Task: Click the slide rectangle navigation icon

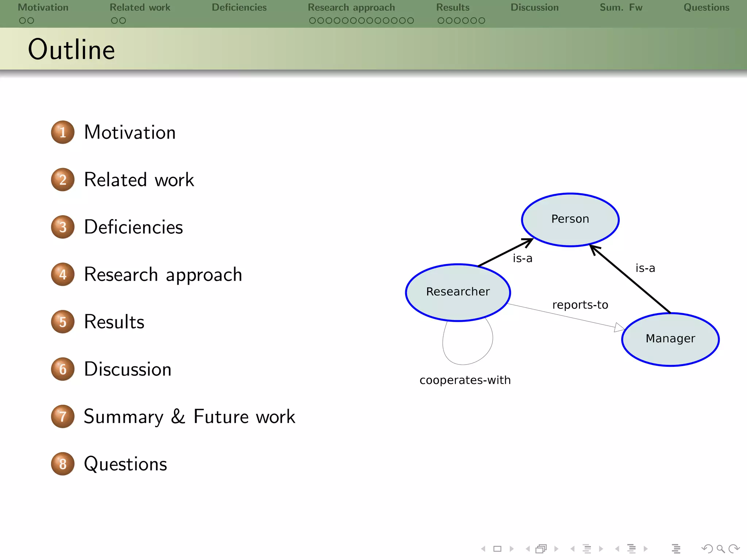Action: pos(497,549)
